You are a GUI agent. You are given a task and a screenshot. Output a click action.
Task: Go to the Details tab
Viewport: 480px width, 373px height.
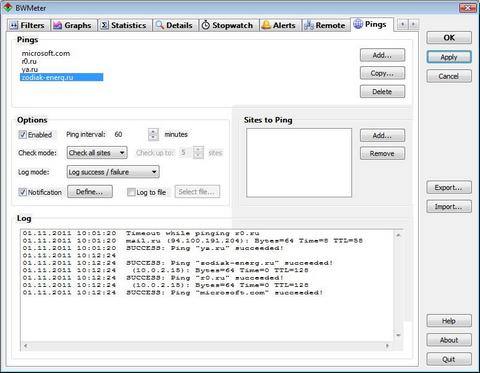coord(175,25)
